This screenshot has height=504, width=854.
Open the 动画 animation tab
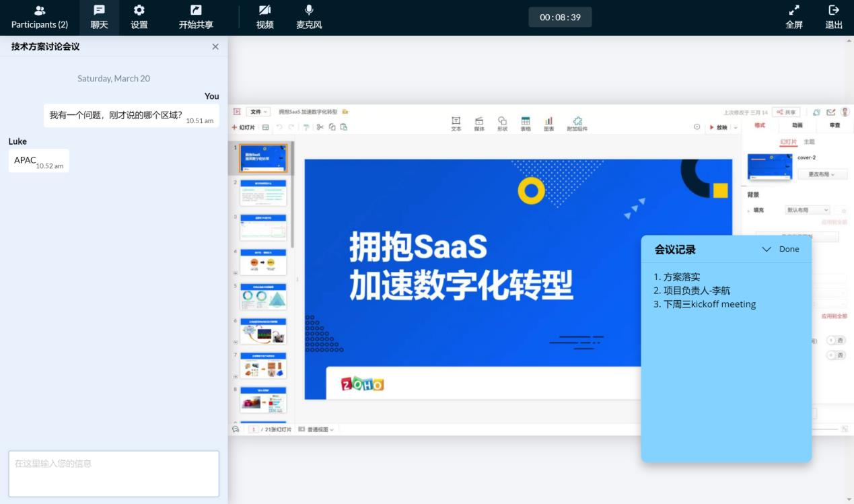pos(797,125)
